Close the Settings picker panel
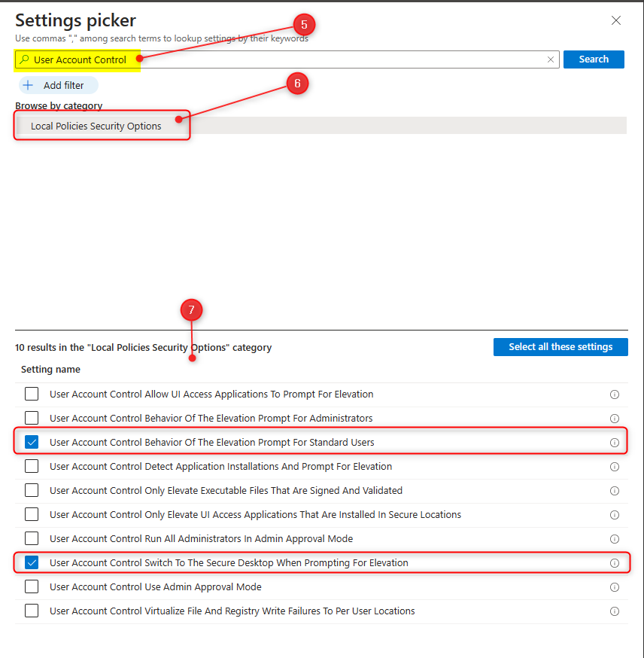Screen dimensions: 644x658 pos(615,20)
